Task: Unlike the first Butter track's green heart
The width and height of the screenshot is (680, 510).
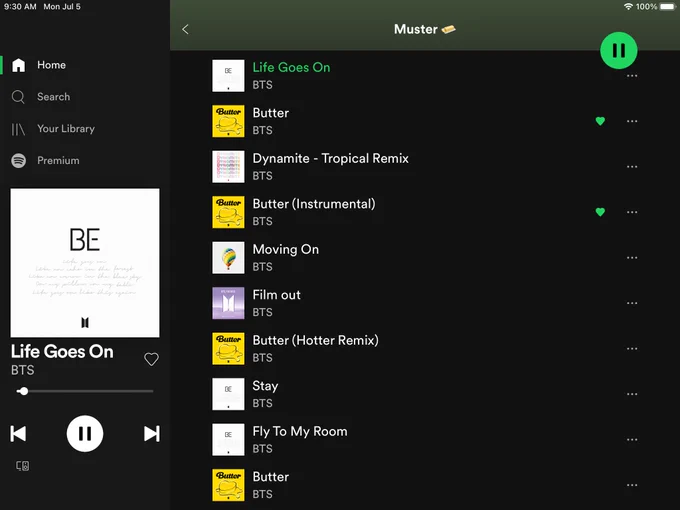Action: (x=600, y=121)
